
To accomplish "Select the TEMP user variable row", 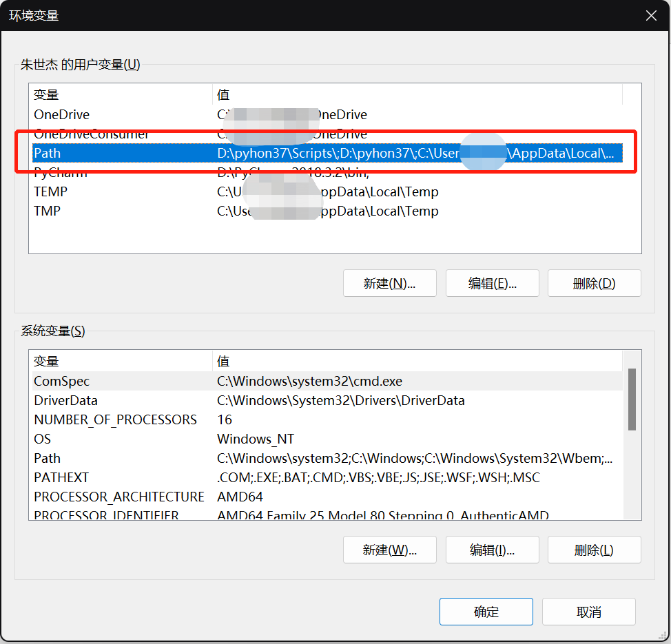I will (327, 191).
